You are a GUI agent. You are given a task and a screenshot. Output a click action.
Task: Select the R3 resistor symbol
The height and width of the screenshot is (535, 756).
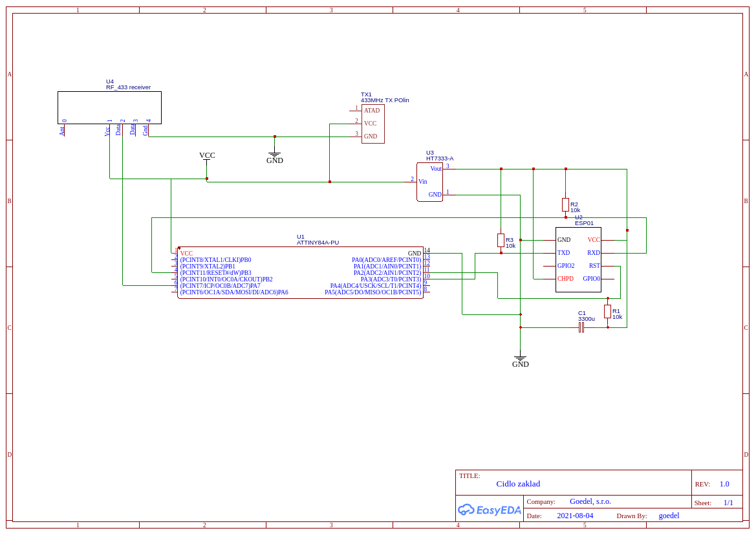(x=501, y=240)
